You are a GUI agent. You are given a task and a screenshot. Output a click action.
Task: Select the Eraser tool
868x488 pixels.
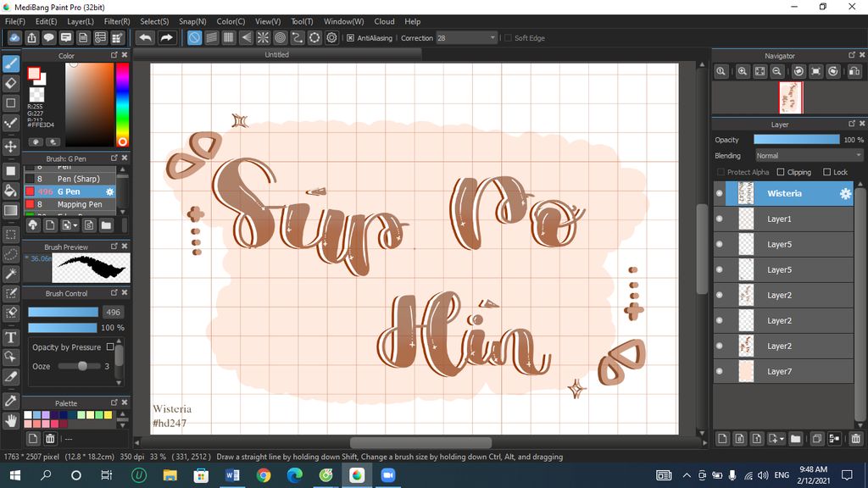tap(10, 84)
